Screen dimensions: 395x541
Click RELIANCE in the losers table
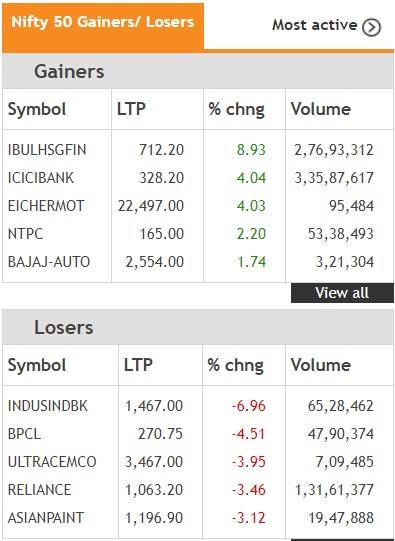(39, 490)
